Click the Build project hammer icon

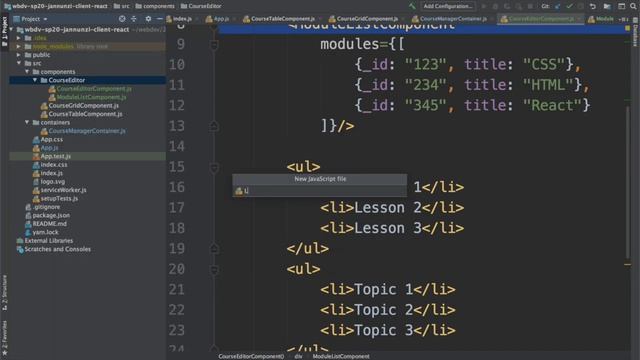point(412,6)
